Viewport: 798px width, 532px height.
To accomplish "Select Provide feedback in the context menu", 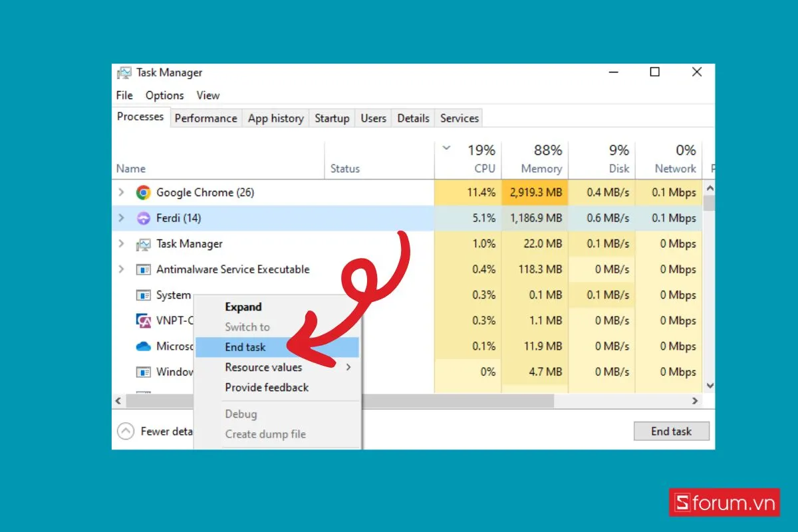I will pos(267,388).
